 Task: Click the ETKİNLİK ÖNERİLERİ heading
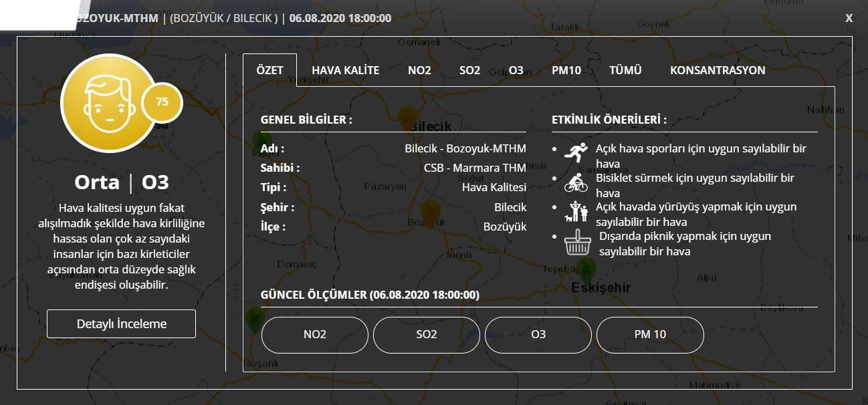click(x=609, y=120)
